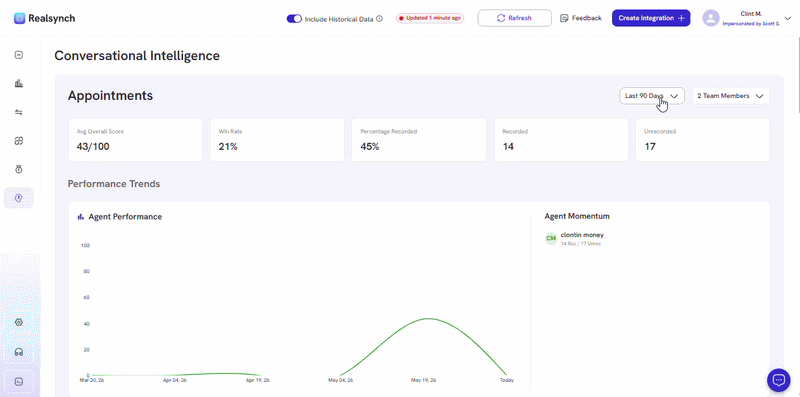Image resolution: width=800 pixels, height=397 pixels.
Task: Click the page vertical scrollbar
Action: [x=798, y=75]
